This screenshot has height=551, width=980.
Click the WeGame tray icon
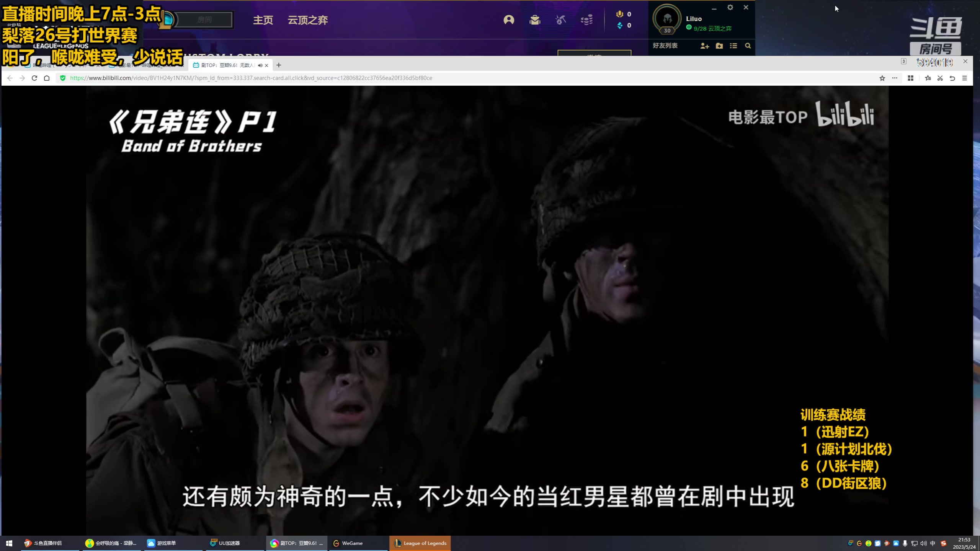859,543
